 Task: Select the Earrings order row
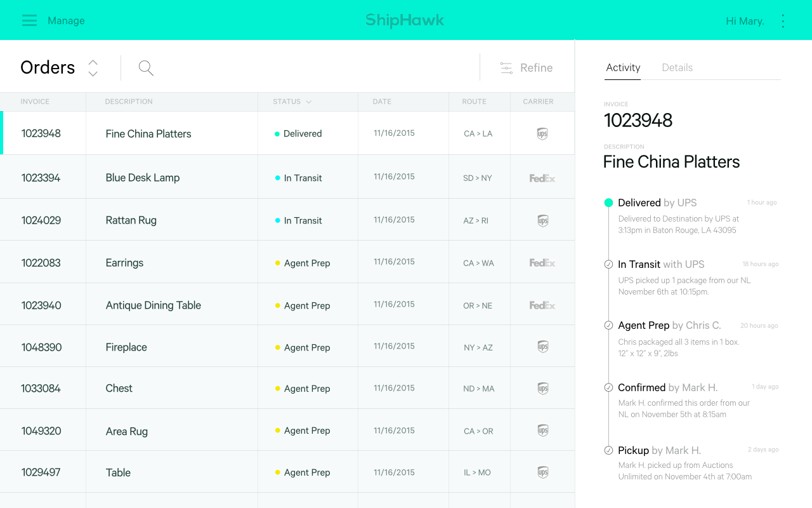click(124, 263)
